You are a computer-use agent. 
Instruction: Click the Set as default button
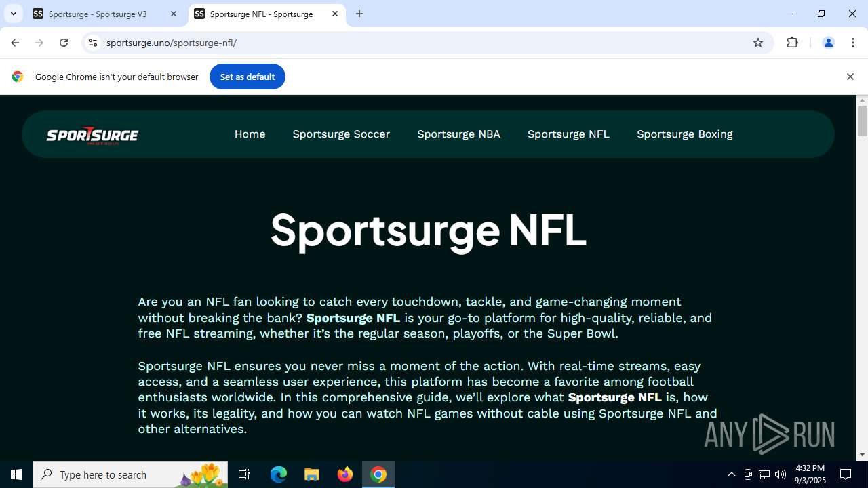coord(248,77)
